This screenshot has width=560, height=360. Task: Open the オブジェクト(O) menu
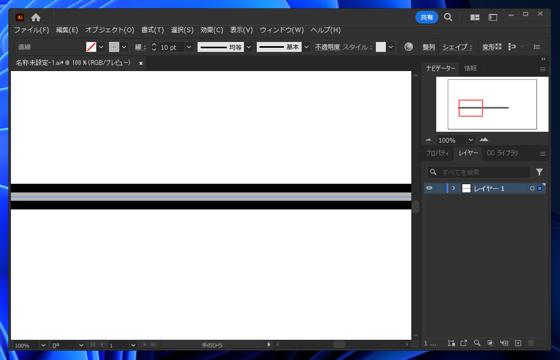coord(110,30)
